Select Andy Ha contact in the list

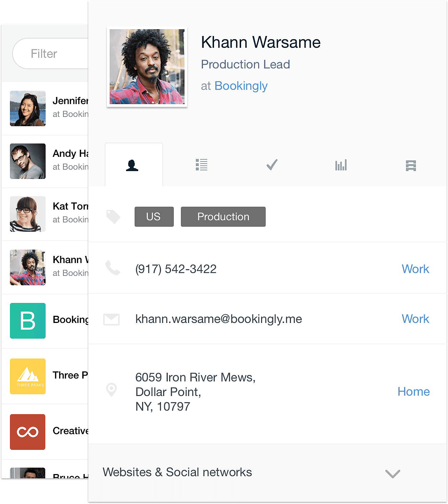pyautogui.click(x=45, y=161)
